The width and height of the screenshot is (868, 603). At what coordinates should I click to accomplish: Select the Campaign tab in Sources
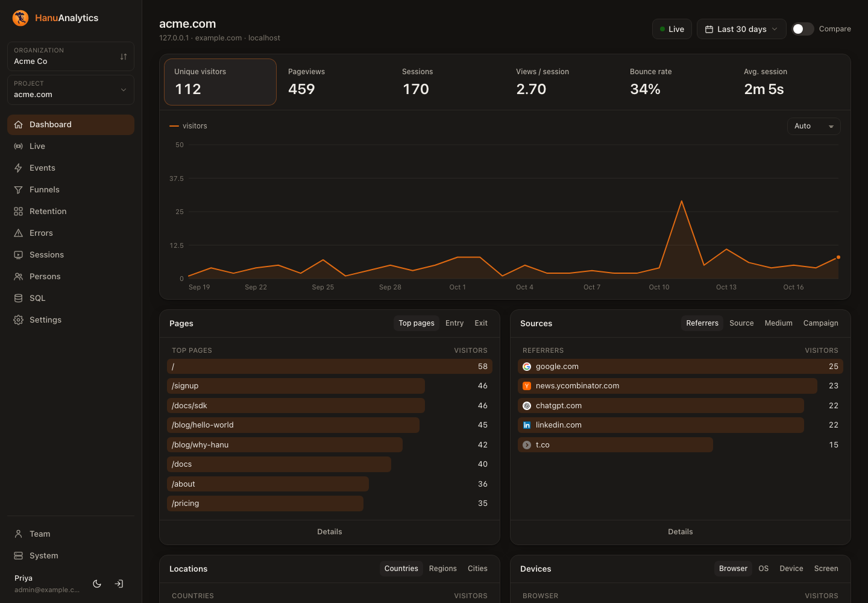[x=820, y=323]
